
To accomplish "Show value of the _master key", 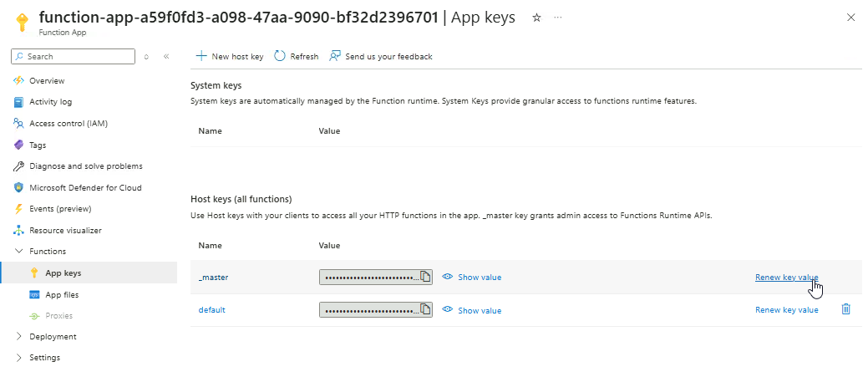I will point(472,277).
